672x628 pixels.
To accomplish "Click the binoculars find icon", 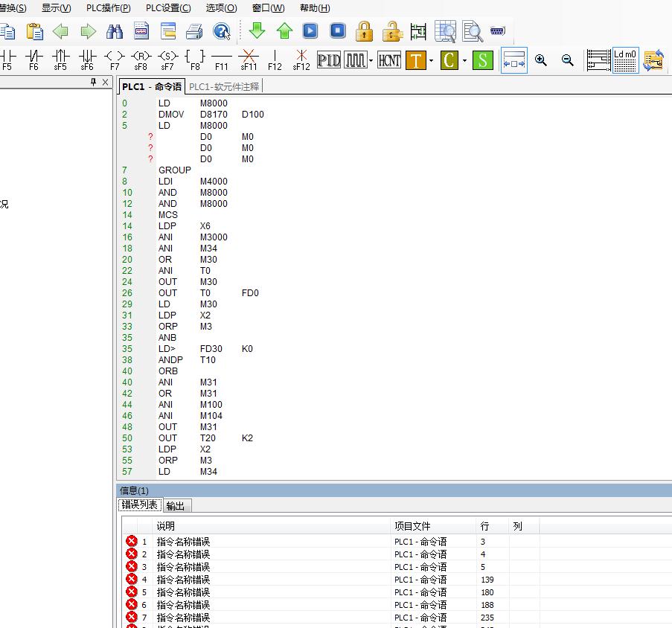I will point(115,31).
